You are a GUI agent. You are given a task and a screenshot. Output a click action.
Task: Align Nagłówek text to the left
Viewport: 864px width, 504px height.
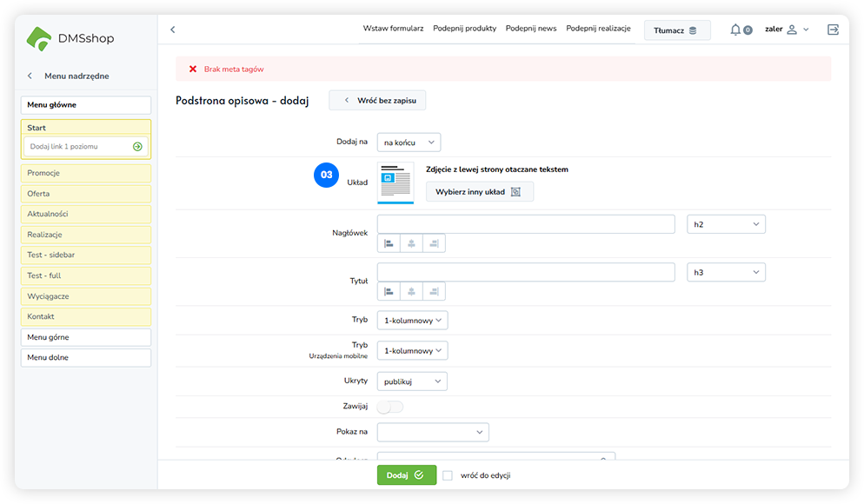click(x=389, y=243)
